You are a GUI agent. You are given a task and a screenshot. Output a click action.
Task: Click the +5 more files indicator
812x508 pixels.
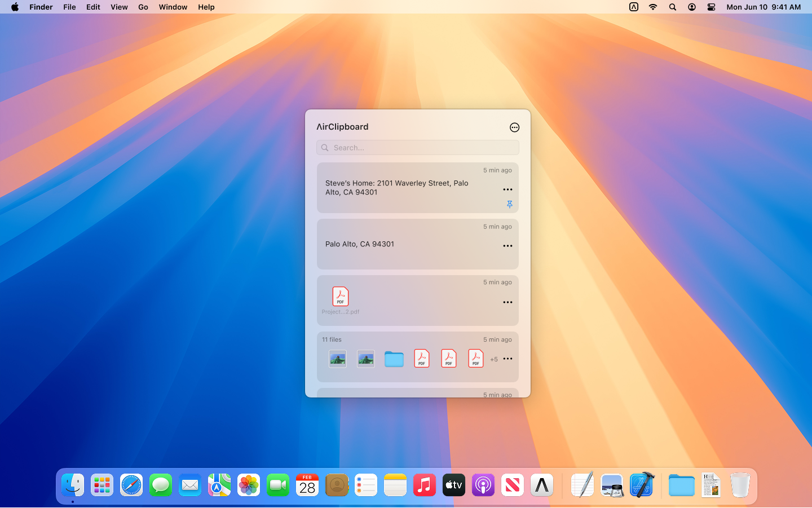(494, 359)
